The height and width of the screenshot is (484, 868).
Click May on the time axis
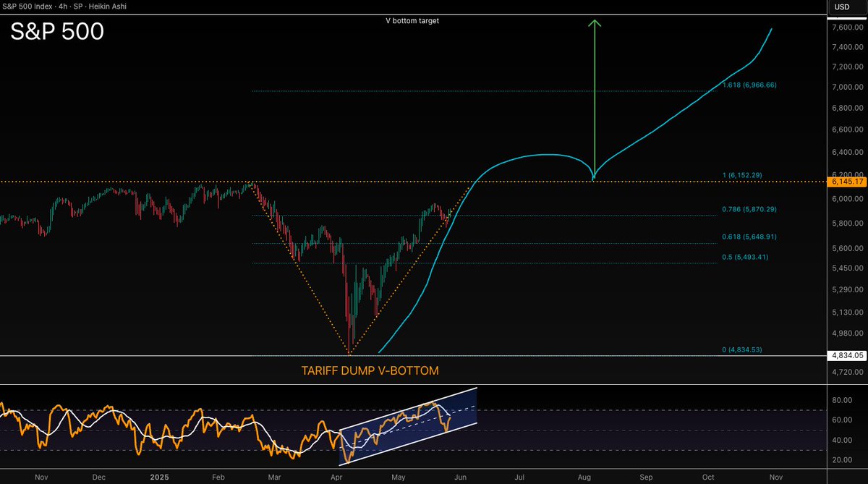pyautogui.click(x=399, y=477)
